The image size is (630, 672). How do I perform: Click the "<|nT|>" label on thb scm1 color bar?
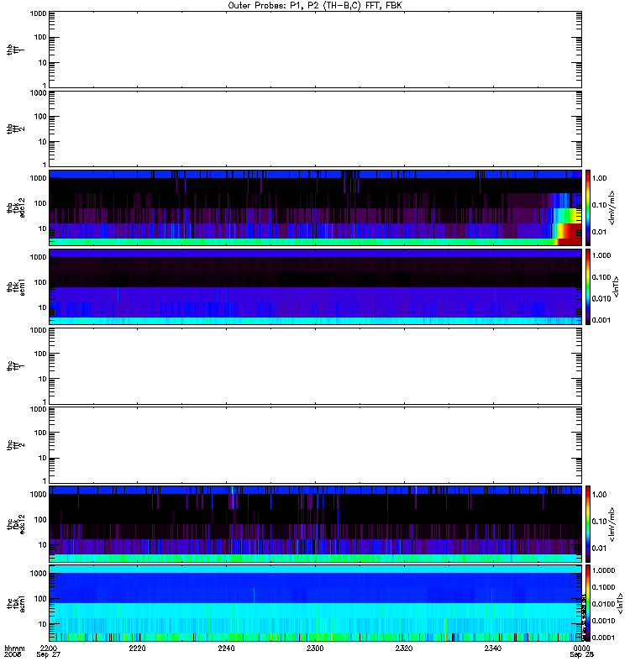tap(616, 286)
